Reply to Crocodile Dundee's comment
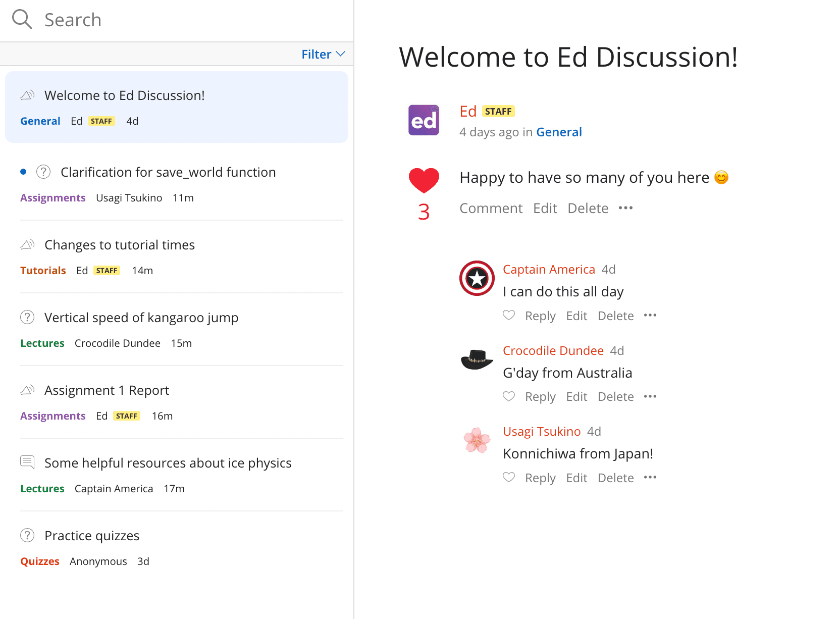Viewport: 840px width, 619px height. point(540,396)
